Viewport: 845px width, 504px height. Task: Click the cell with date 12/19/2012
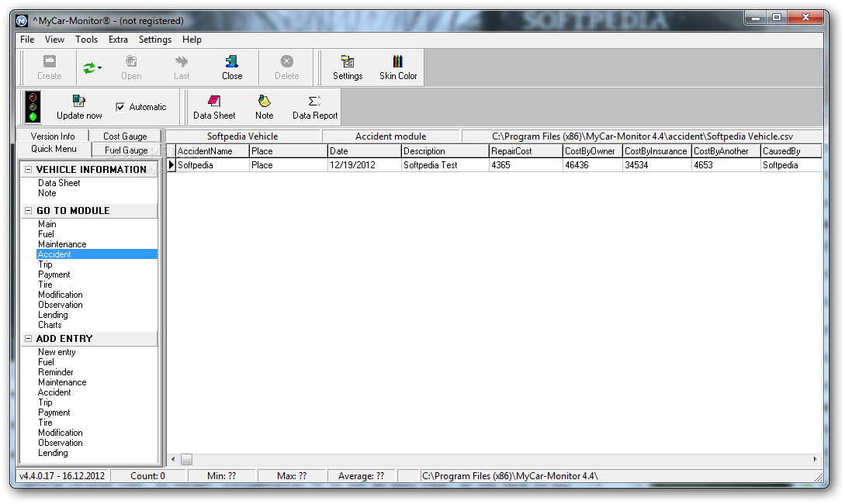[364, 165]
